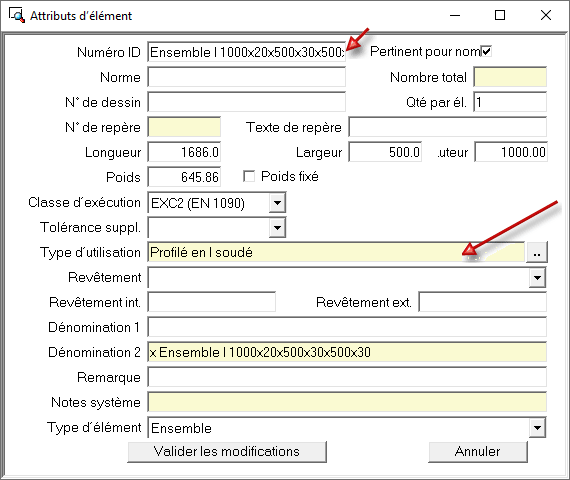The height and width of the screenshot is (480, 570).
Task: Open the Tolérance suppl. dropdown
Action: point(277,228)
